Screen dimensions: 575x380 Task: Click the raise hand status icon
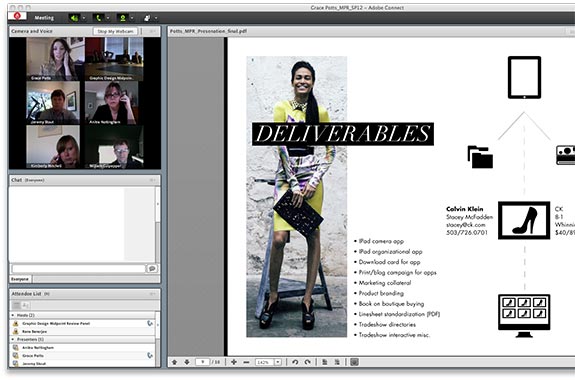coord(147,18)
